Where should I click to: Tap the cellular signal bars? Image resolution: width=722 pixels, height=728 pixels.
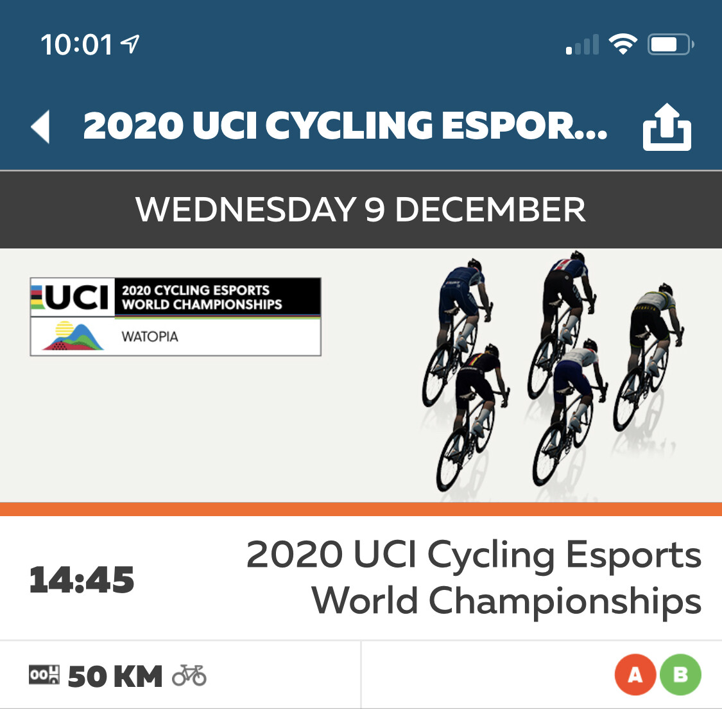pyautogui.click(x=582, y=45)
